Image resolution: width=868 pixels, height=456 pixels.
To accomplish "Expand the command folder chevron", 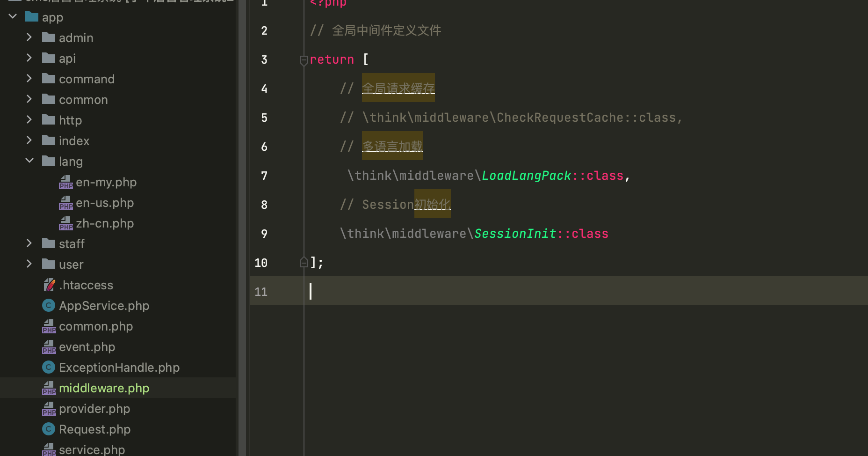I will click(x=29, y=79).
